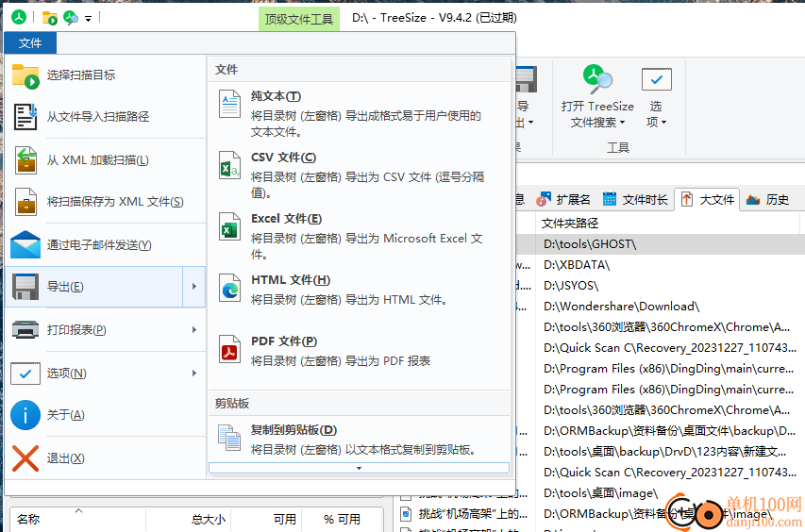Click the 导出 menu item
805x532 pixels.
tap(94, 287)
